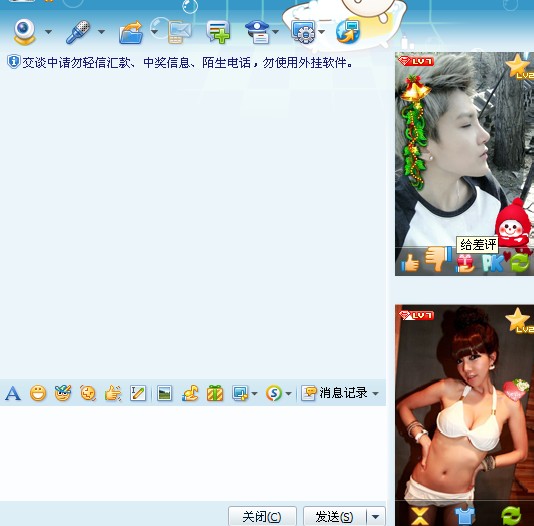The height and width of the screenshot is (526, 534).
Task: Click the screenshot capture icon
Action: coord(240,394)
